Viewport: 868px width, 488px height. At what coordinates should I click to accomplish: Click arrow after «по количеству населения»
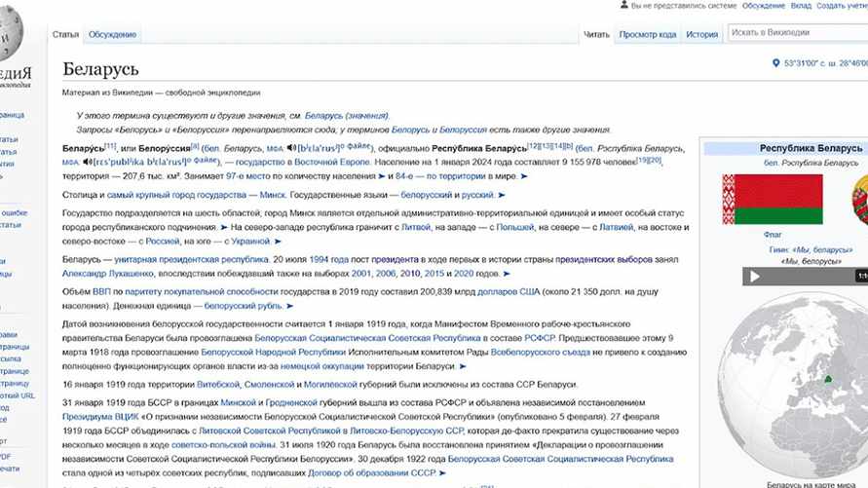(x=382, y=176)
